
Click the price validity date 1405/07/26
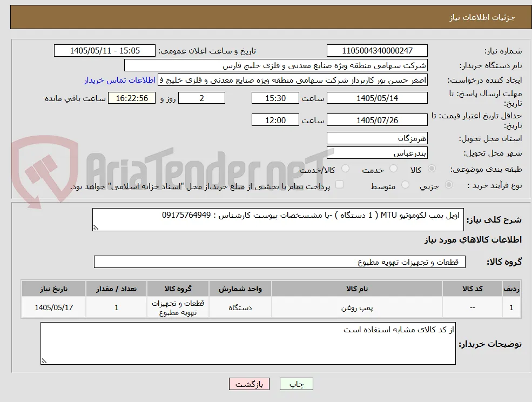click(377, 120)
